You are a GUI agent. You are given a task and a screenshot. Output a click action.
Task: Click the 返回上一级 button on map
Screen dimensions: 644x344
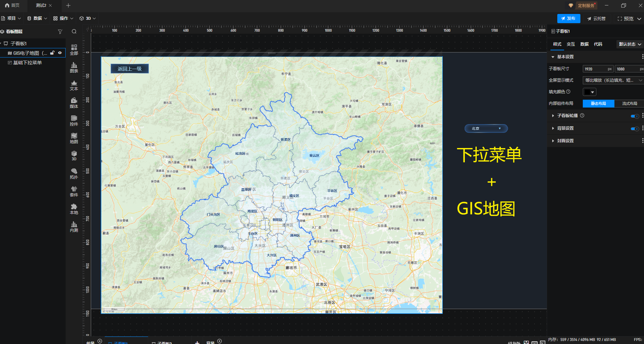[130, 69]
